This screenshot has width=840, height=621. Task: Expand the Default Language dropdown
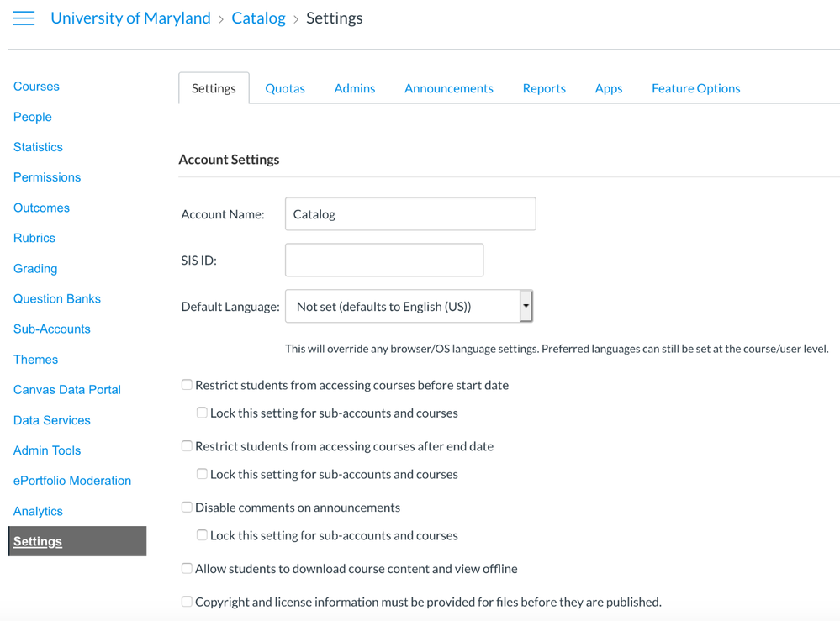point(409,307)
